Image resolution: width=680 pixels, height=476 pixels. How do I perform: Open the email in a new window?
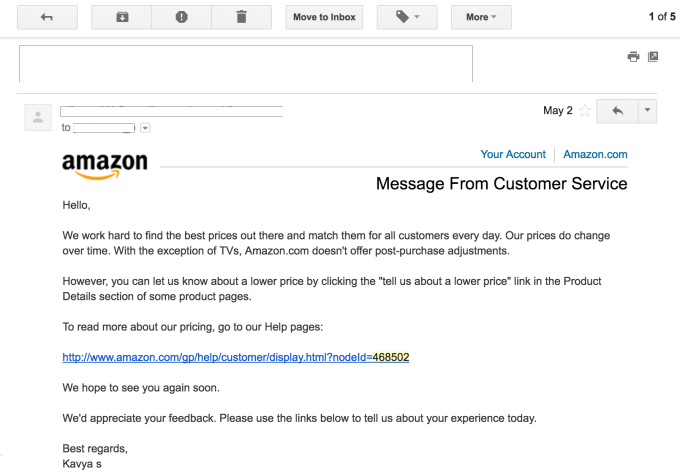click(653, 57)
